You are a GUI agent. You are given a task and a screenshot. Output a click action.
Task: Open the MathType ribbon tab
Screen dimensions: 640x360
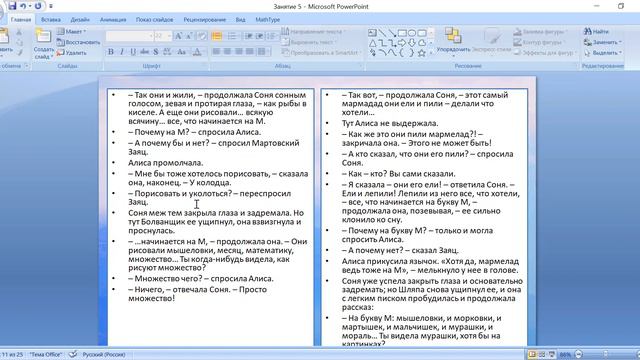[268, 19]
